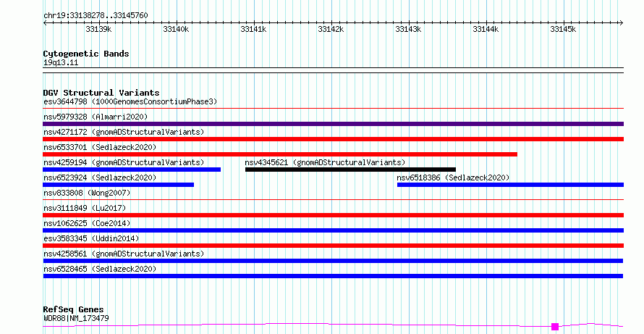Select the blue nsv6518386 Sedlazeck2020 bar
Screen dimensions: 644x334
pos(511,185)
